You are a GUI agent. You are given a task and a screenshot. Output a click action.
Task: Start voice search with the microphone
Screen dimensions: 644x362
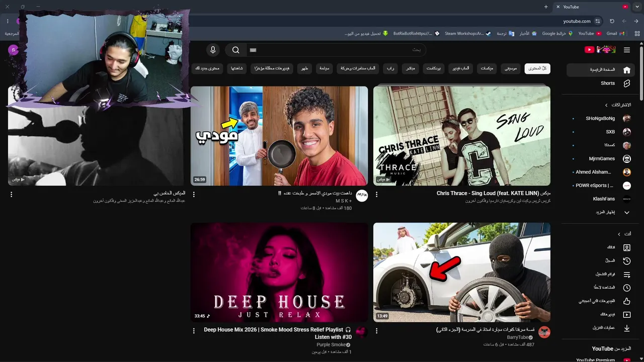pos(213,50)
